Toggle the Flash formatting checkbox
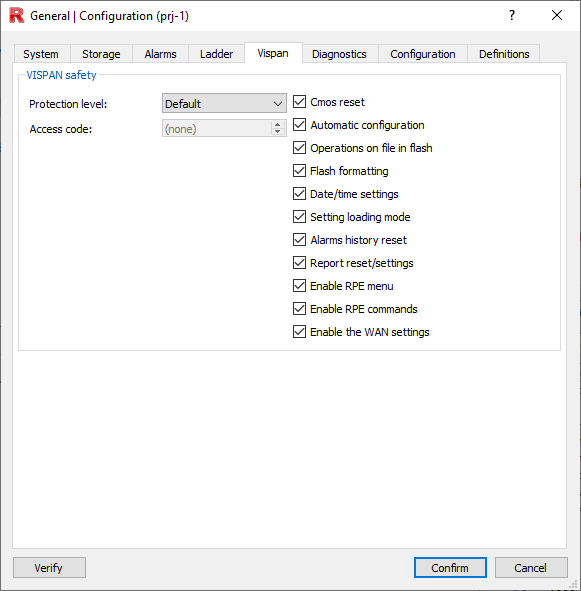Screen dimensions: 581x591 tap(299, 171)
